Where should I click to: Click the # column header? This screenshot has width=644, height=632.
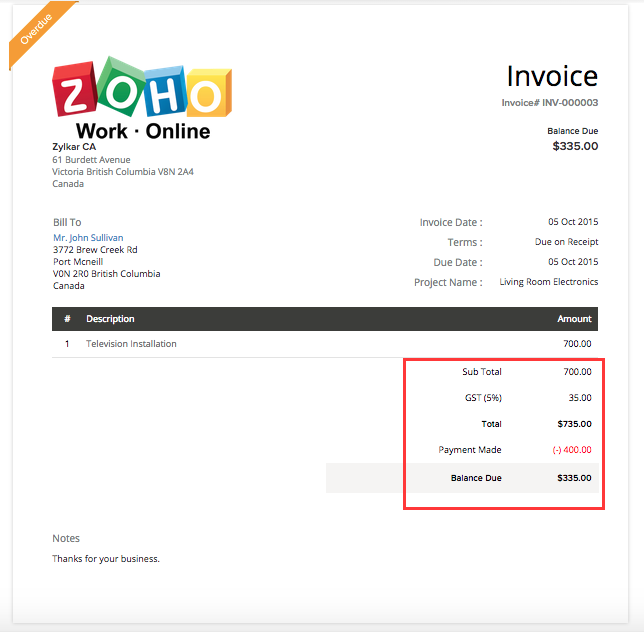click(67, 319)
